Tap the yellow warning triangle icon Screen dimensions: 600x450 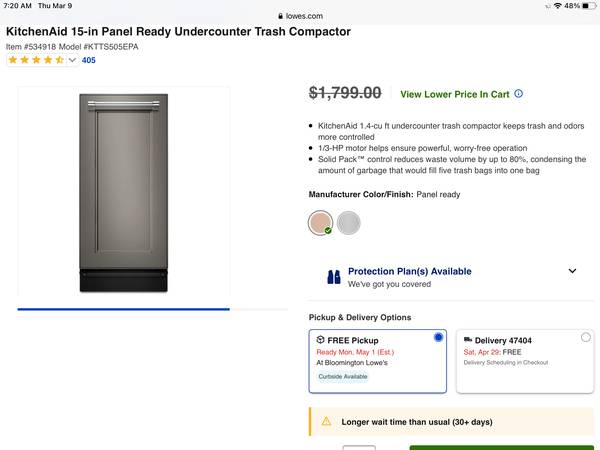(326, 422)
